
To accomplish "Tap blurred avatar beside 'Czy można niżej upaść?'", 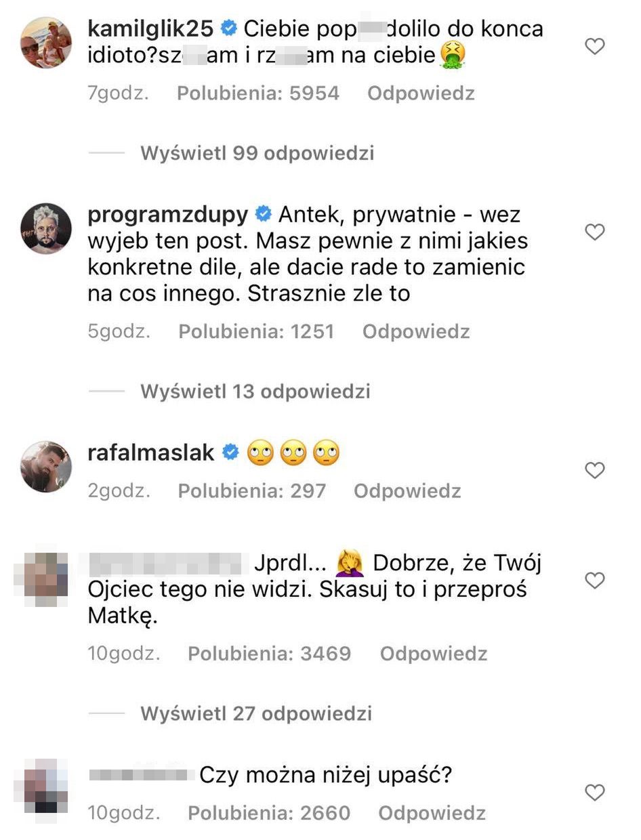I will click(46, 786).
